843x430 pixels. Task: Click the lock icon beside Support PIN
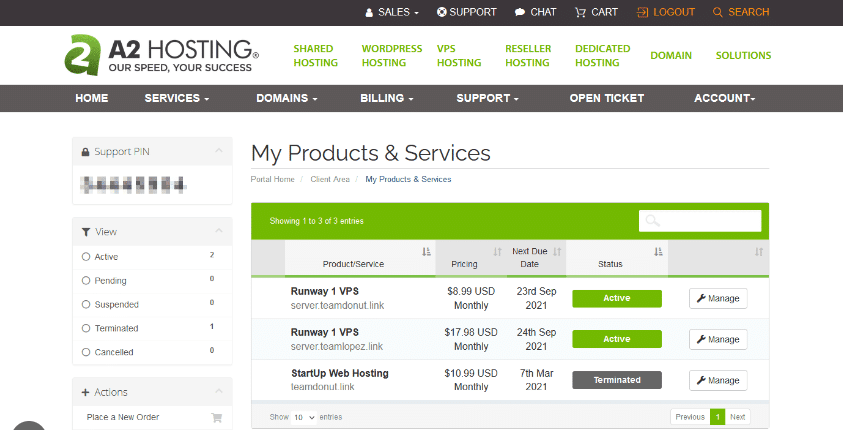point(85,152)
